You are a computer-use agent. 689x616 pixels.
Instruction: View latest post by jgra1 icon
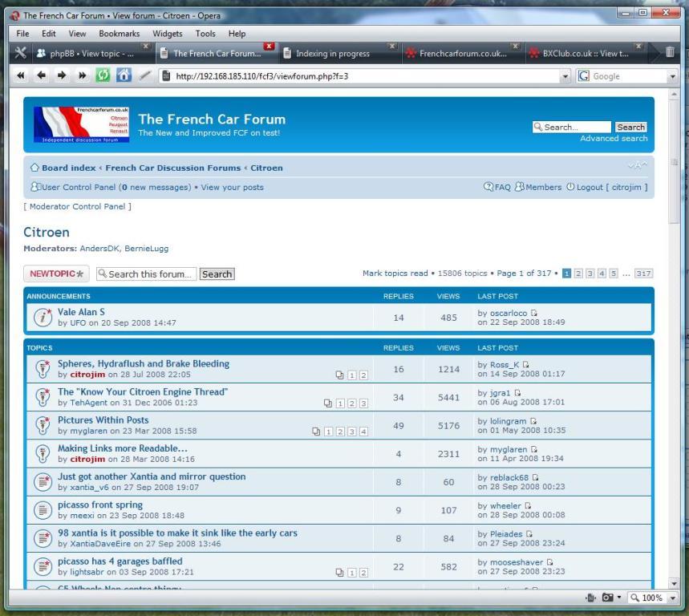coord(517,393)
